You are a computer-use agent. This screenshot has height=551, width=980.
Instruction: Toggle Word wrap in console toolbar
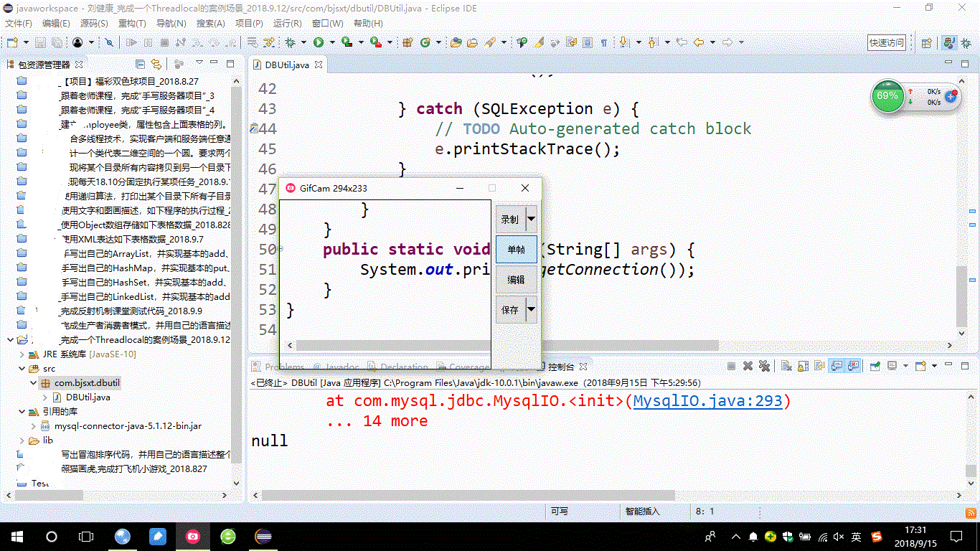819,366
